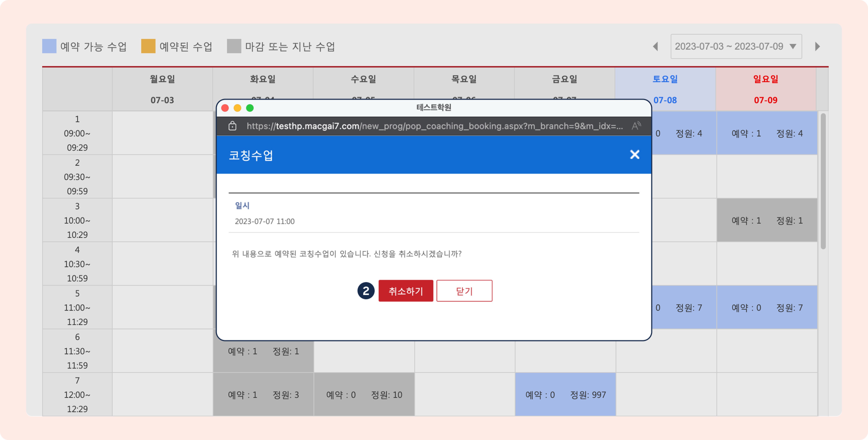Screen dimensions: 868x440
Task: Click the 닫기 close button in dialog
Action: pyautogui.click(x=464, y=291)
